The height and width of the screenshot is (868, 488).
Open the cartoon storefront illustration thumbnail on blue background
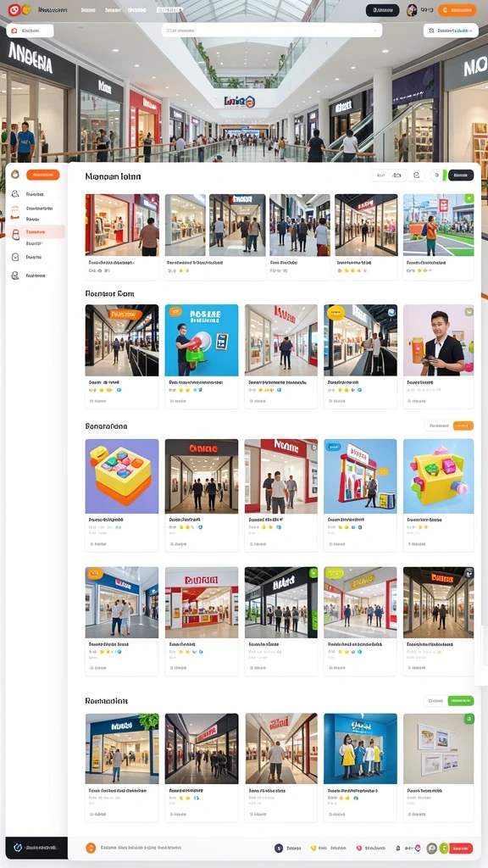coord(360,476)
